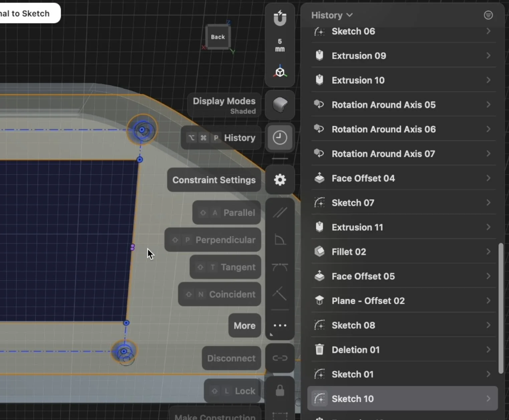
Task: Click the 3D orientation axes icon
Action: [x=280, y=71]
